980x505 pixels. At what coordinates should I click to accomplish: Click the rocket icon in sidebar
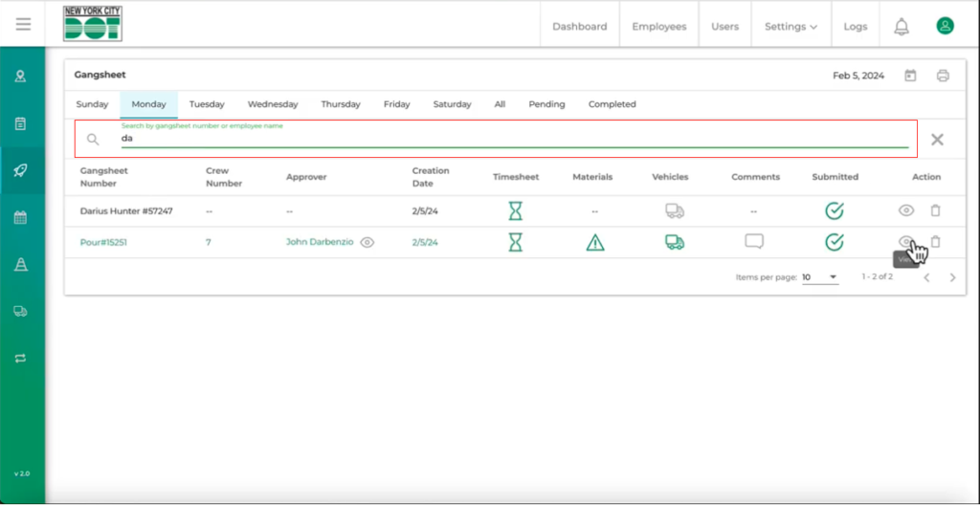(20, 170)
